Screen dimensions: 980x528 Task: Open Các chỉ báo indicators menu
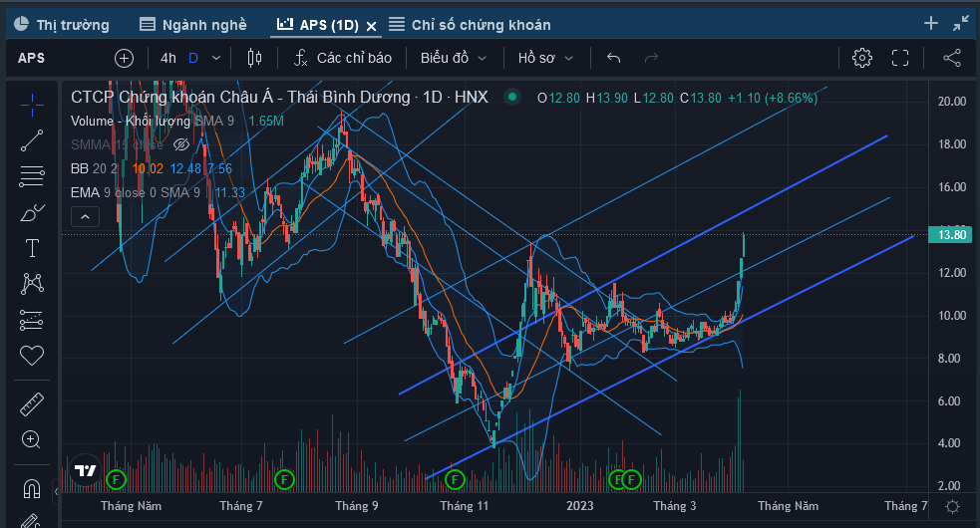point(343,58)
